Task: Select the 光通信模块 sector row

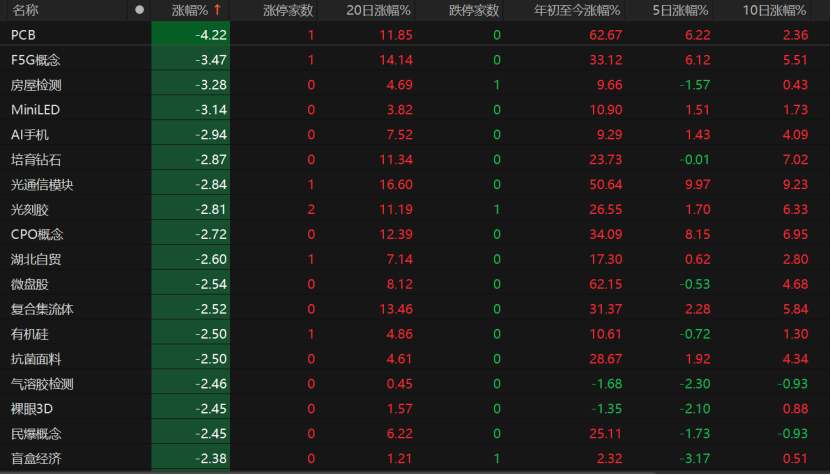Action: [416, 184]
